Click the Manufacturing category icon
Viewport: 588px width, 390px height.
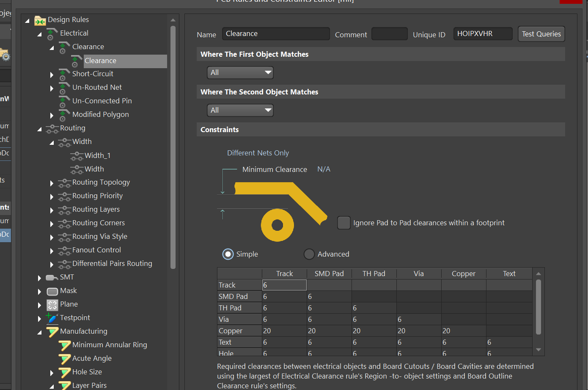(52, 332)
